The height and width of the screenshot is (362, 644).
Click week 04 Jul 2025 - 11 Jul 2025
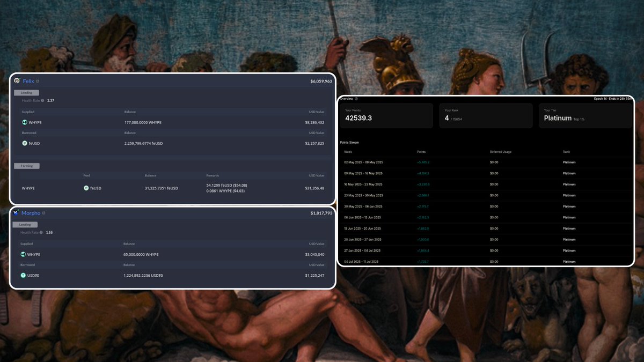coord(361,261)
